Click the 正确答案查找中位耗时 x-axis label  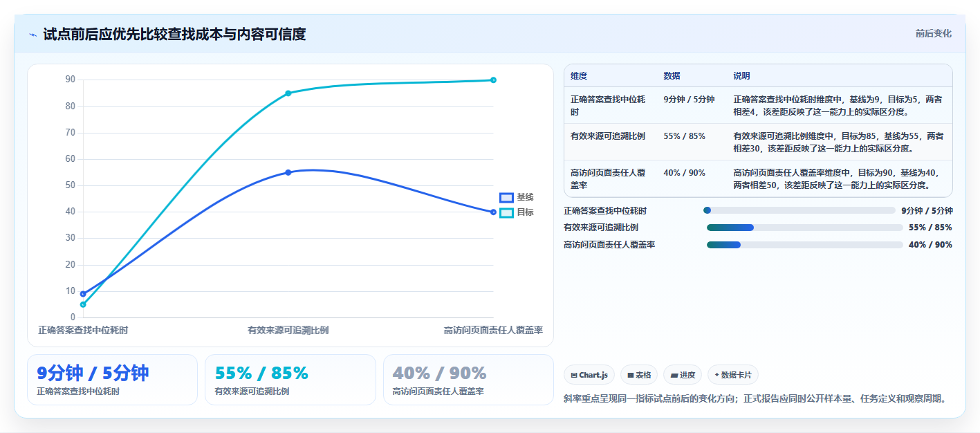83,330
